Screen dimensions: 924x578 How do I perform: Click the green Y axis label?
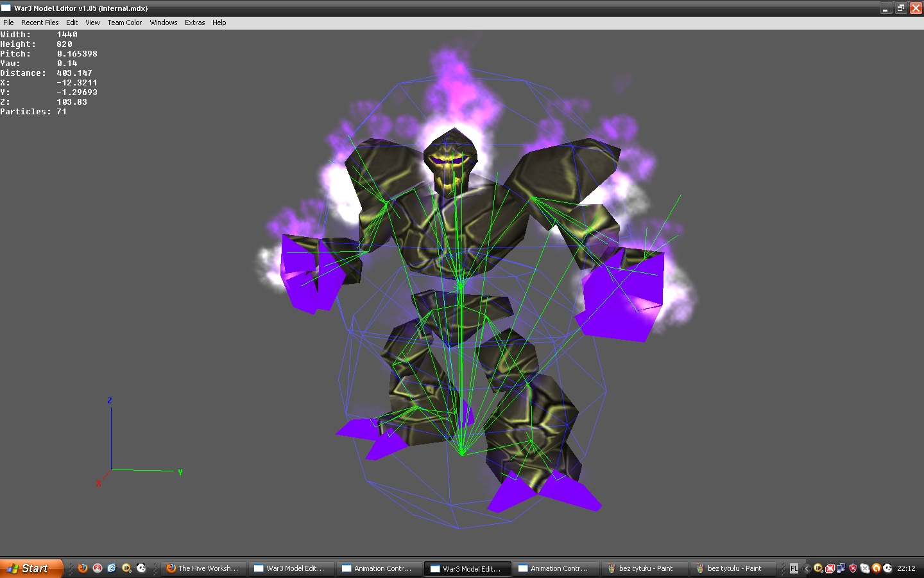[x=180, y=472]
